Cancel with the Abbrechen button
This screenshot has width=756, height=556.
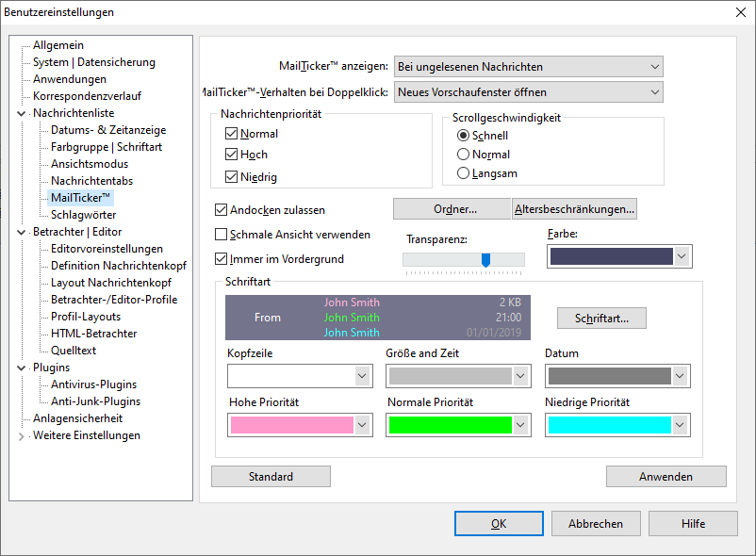pos(596,524)
